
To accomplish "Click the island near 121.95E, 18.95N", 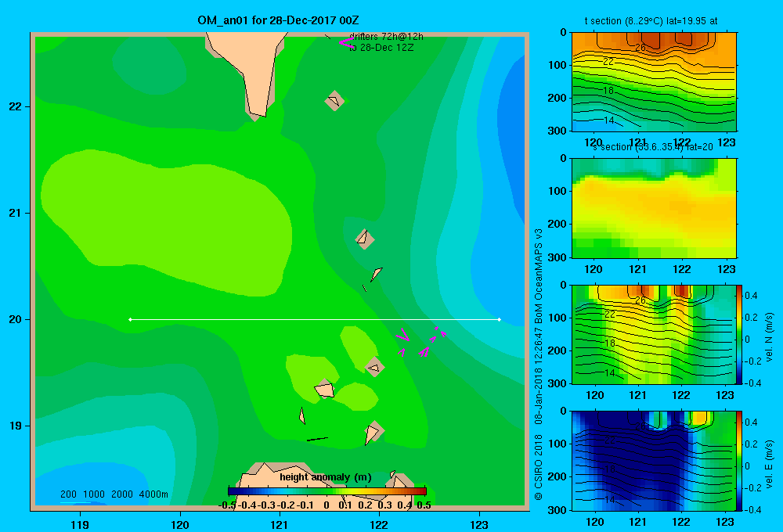I will [x=373, y=432].
